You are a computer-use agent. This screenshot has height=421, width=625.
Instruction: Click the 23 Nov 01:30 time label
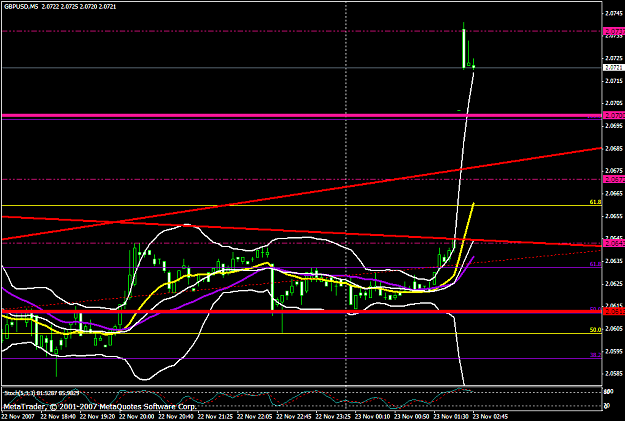click(451, 416)
